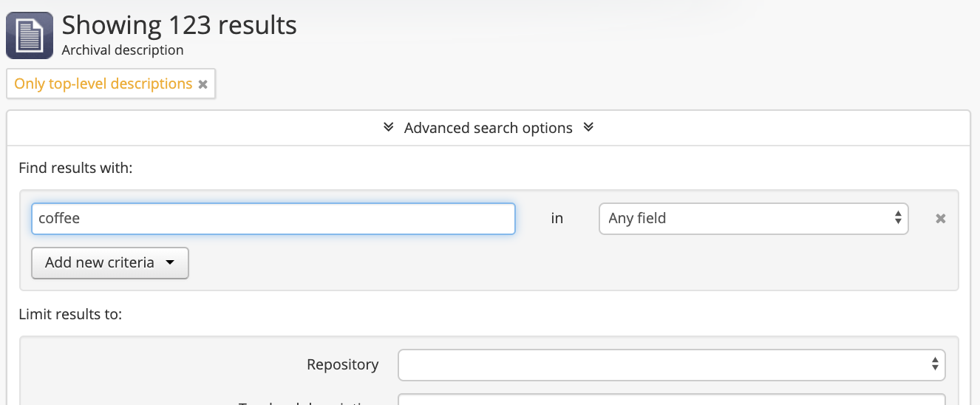Click the caret on 'Add new criteria'
This screenshot has width=980, height=405.
170,263
